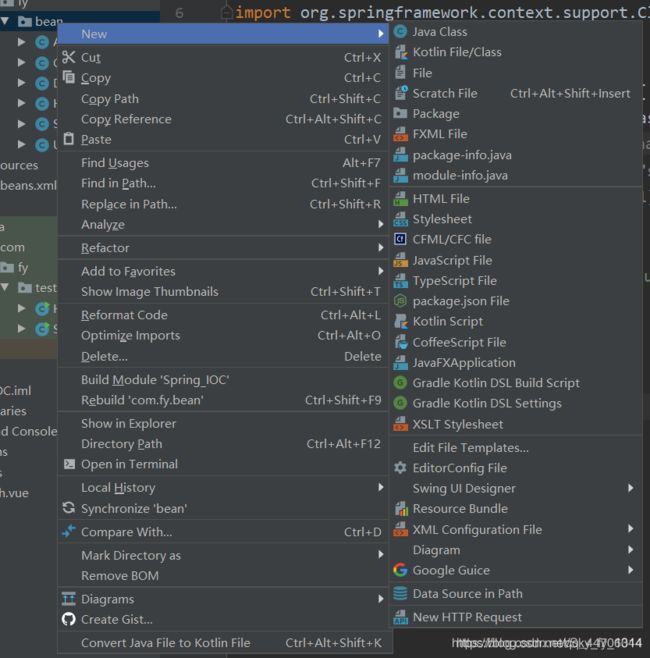Click the Open in Terminal icon
This screenshot has height=658, width=650.
pos(69,464)
